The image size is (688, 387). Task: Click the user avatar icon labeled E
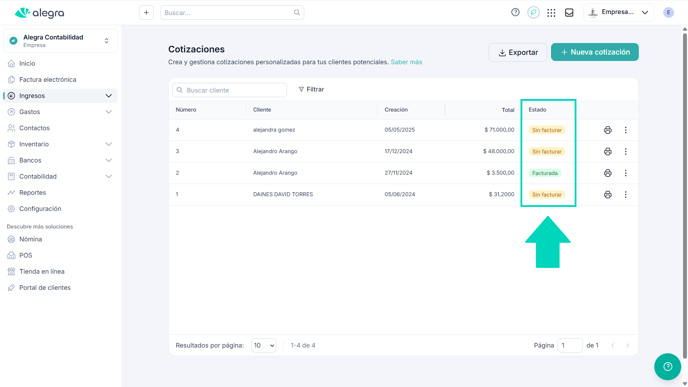click(x=668, y=13)
